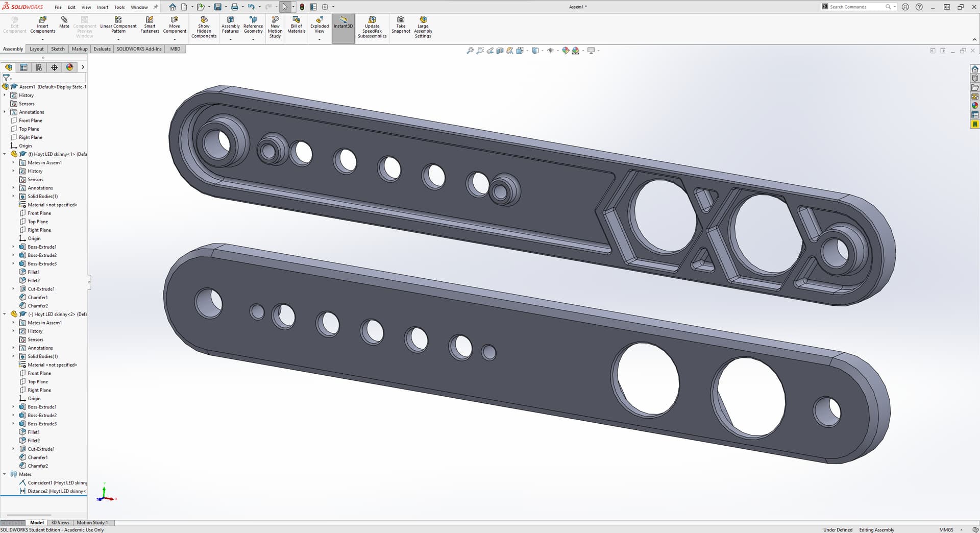980x533 pixels.
Task: Open the Assembly Features dropdown arrow
Action: click(230, 39)
